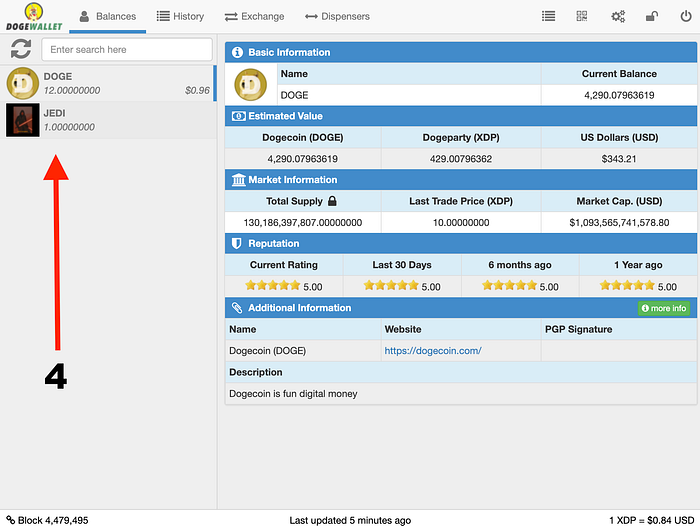Open the address list icon
This screenshot has width=700, height=526.
point(548,17)
